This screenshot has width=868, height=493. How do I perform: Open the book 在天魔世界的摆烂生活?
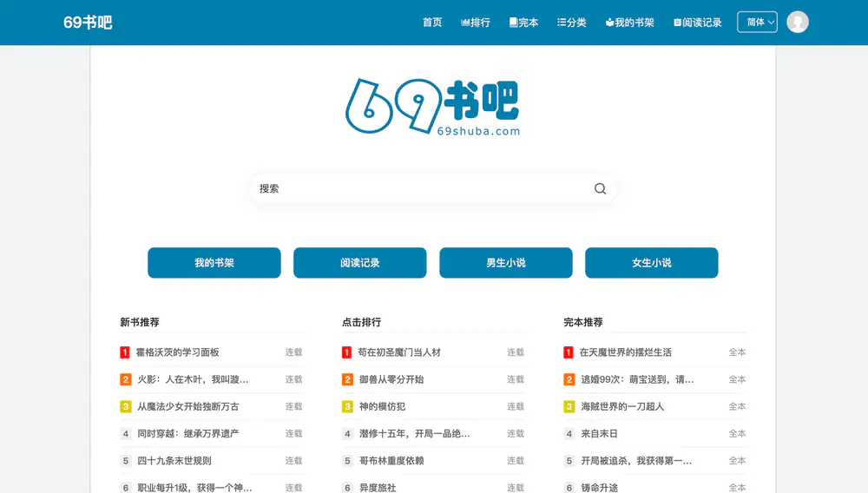(x=626, y=352)
